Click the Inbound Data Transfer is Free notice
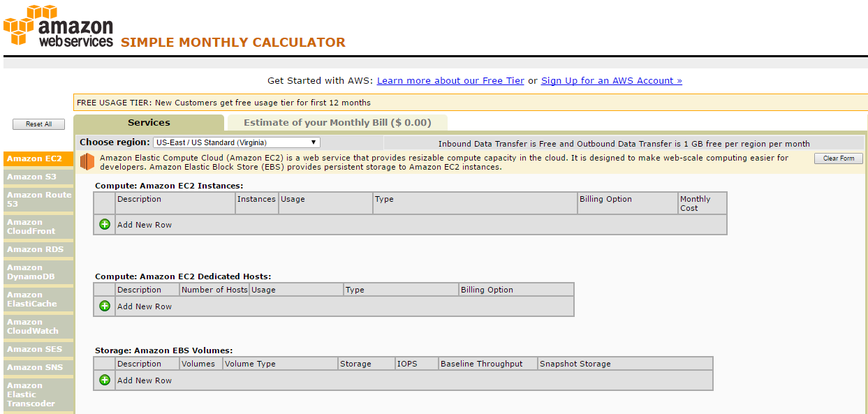Viewport: 868px width, 414px height. pos(624,144)
